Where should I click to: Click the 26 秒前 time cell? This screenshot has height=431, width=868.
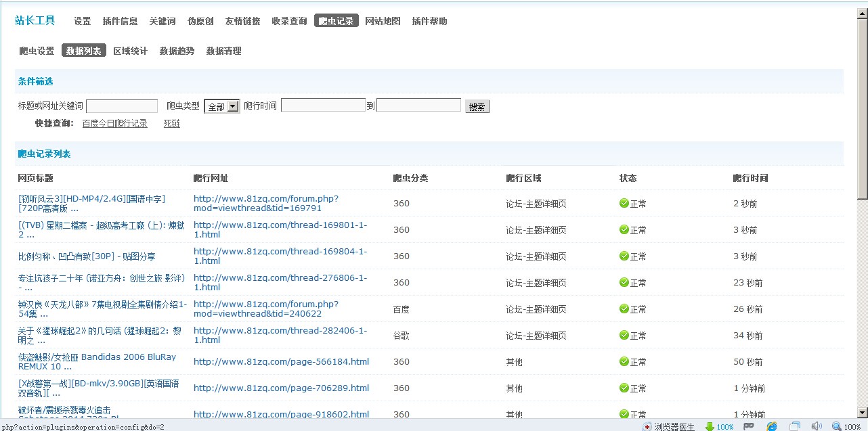(748, 309)
